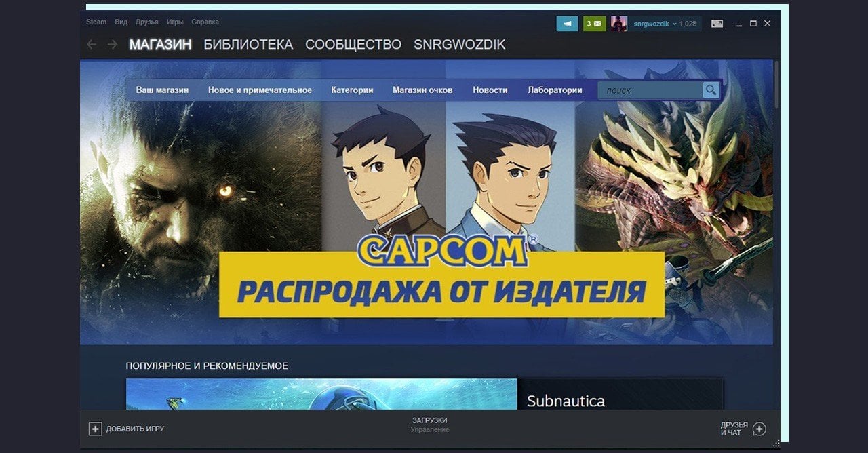Click the user avatar picture
The width and height of the screenshot is (868, 453).
618,24
